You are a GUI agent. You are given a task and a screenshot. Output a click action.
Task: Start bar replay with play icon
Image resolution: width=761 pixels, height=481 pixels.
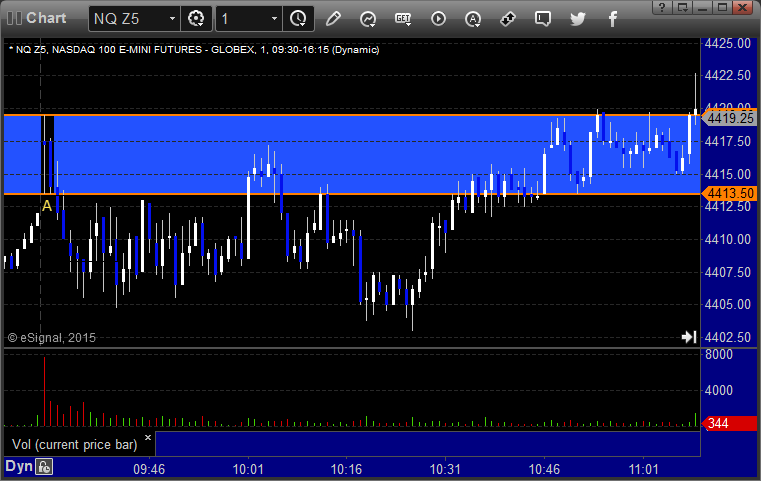click(x=438, y=19)
